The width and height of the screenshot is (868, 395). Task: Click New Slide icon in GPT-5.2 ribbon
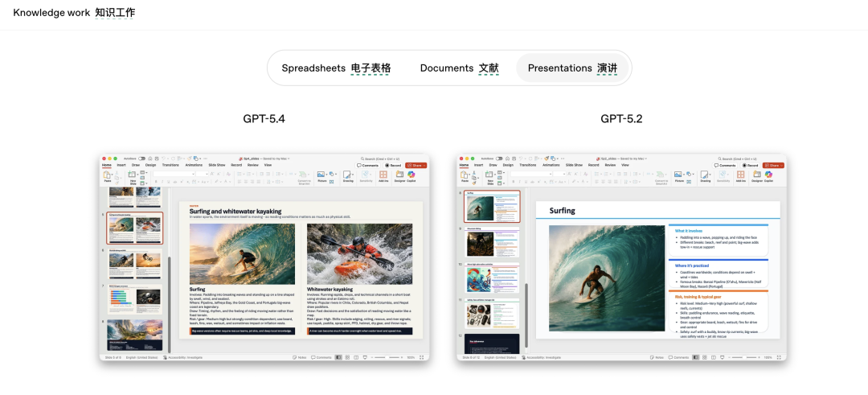coord(490,175)
